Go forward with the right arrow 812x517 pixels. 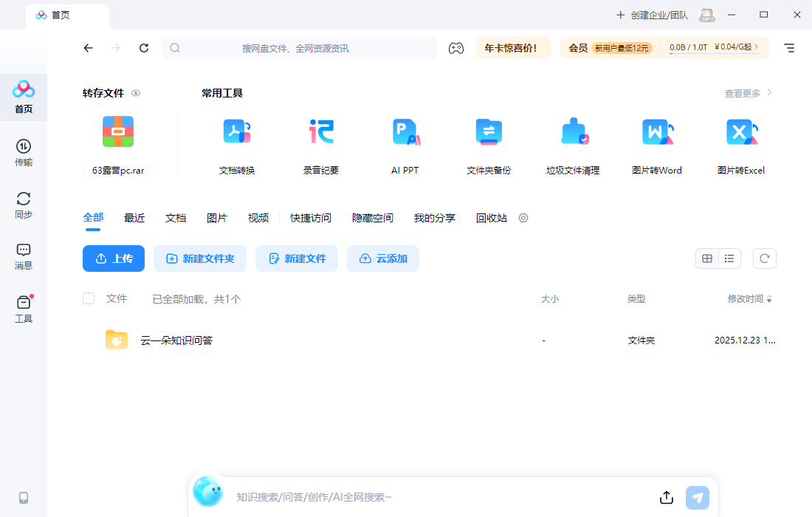[115, 48]
